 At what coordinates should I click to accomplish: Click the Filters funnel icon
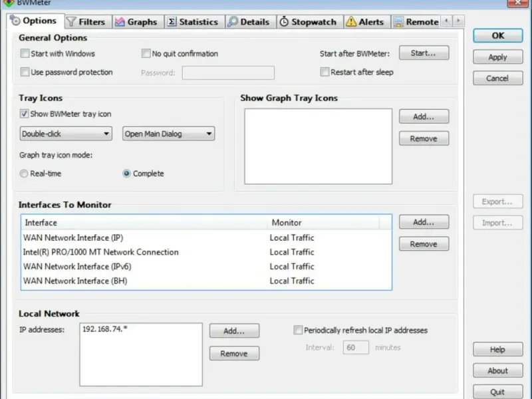point(71,22)
